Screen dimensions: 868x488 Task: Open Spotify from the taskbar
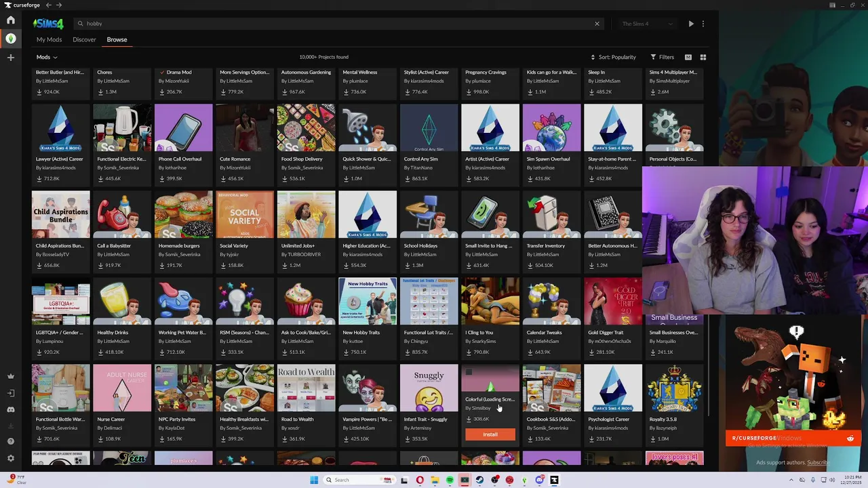[450, 480]
